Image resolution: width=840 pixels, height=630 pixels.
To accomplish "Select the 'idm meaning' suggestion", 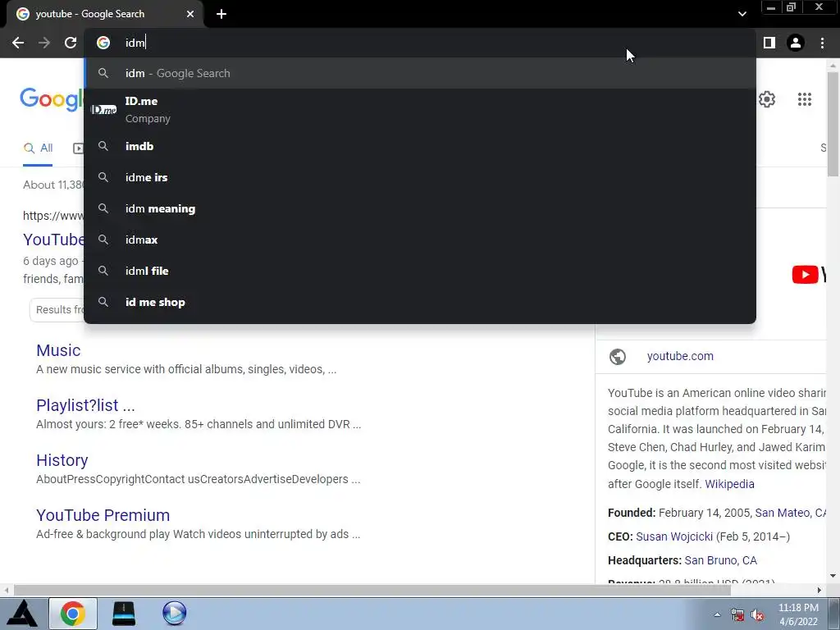I will coord(420,208).
